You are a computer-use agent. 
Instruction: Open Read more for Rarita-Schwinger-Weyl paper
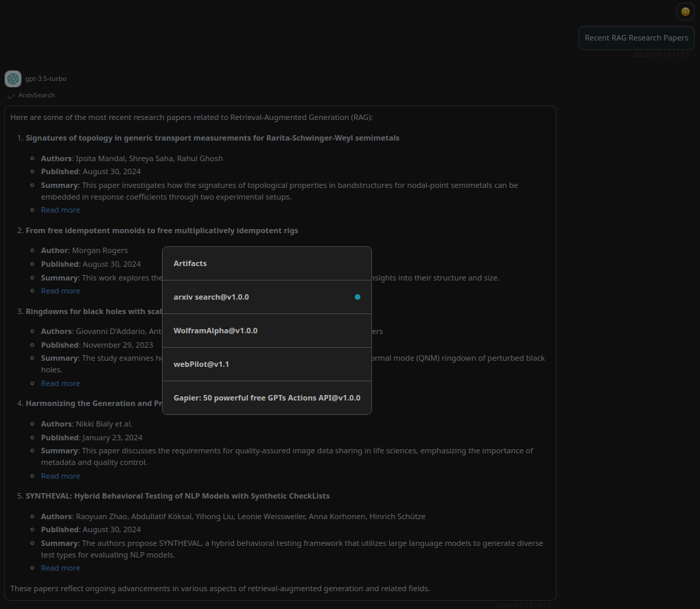(x=60, y=210)
